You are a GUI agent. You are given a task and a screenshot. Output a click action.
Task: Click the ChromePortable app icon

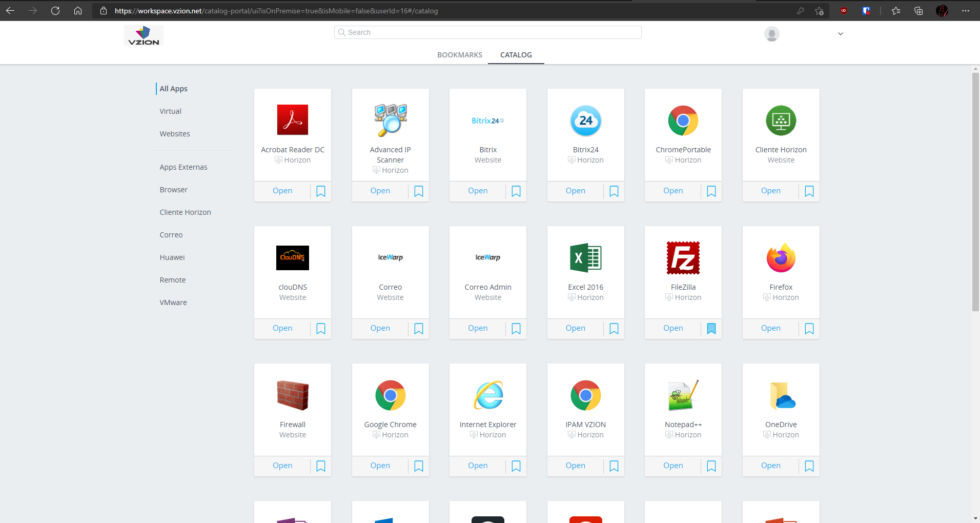click(683, 120)
